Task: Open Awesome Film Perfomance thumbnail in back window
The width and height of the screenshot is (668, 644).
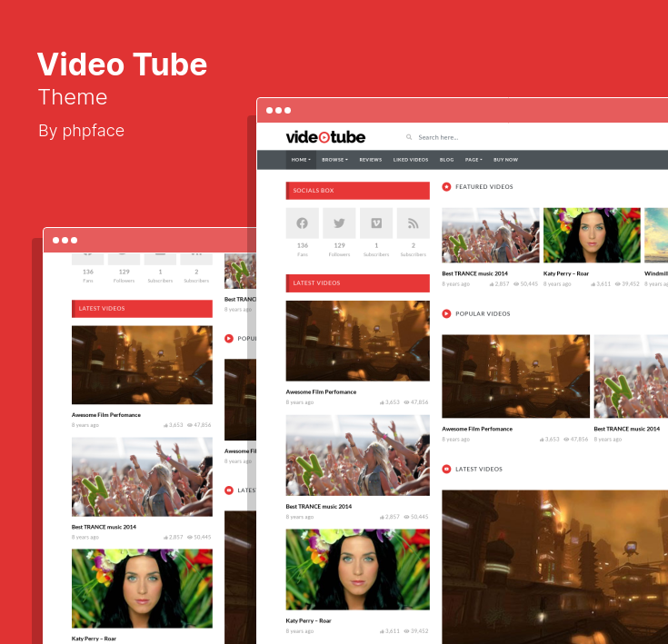Action: (142, 365)
